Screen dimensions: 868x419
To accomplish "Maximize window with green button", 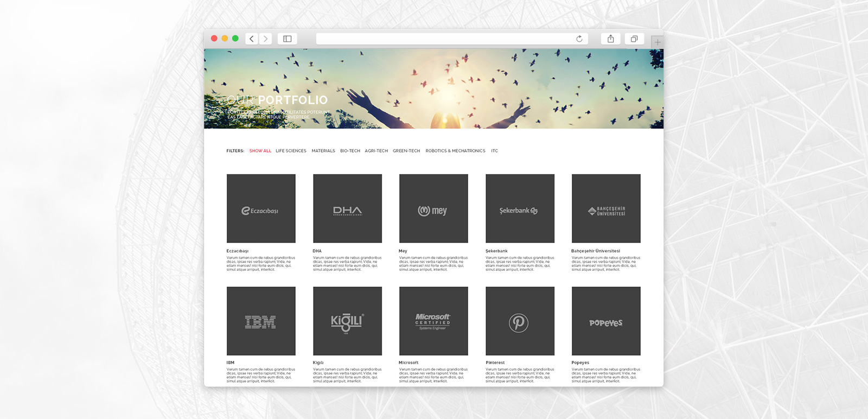I will click(235, 39).
